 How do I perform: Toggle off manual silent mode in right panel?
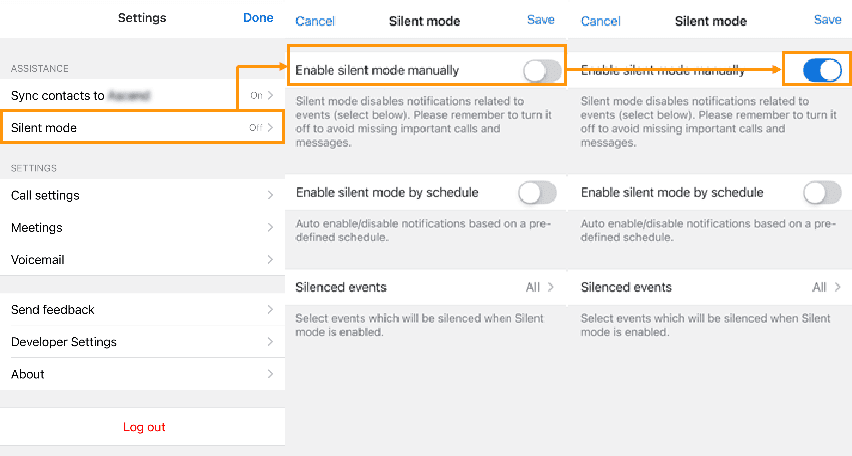click(822, 70)
